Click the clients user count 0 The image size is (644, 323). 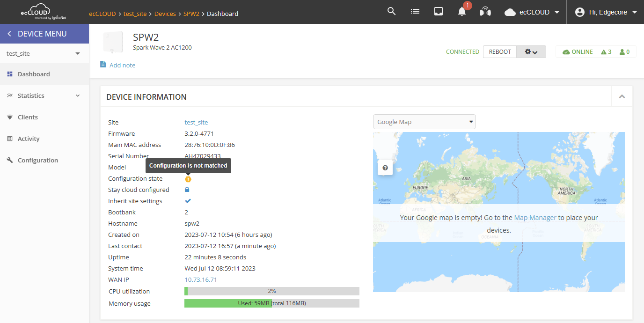(x=624, y=52)
